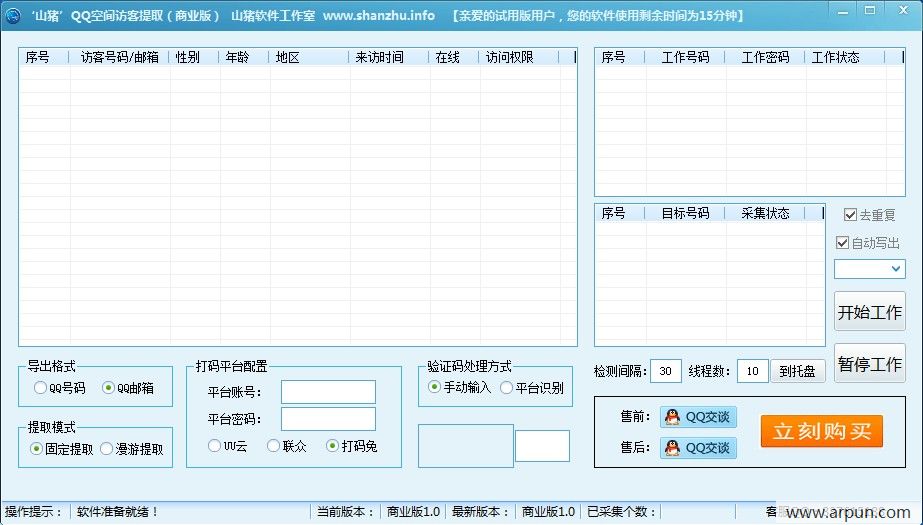This screenshot has height=525, width=923.
Task: Focus the 平台密码 input field
Action: pos(328,419)
